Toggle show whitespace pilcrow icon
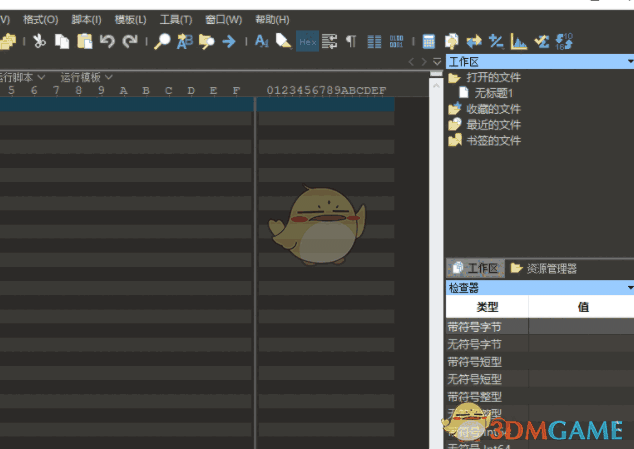The height and width of the screenshot is (449, 634). (351, 41)
